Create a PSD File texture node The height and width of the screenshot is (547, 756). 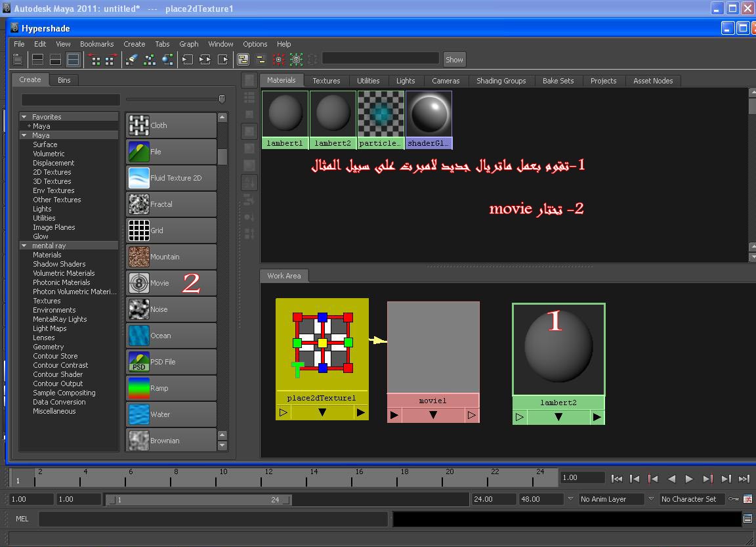pos(171,362)
